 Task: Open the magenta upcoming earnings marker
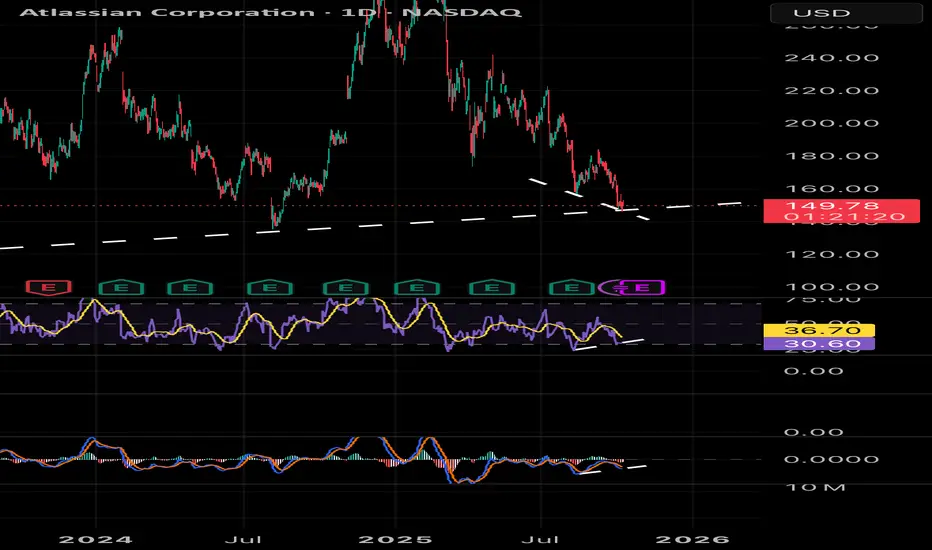pyautogui.click(x=642, y=288)
